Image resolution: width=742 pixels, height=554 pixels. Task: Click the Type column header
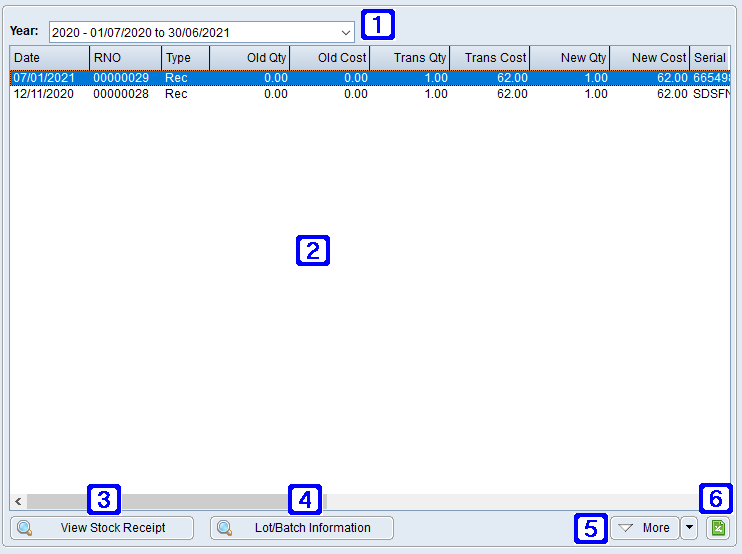point(185,58)
